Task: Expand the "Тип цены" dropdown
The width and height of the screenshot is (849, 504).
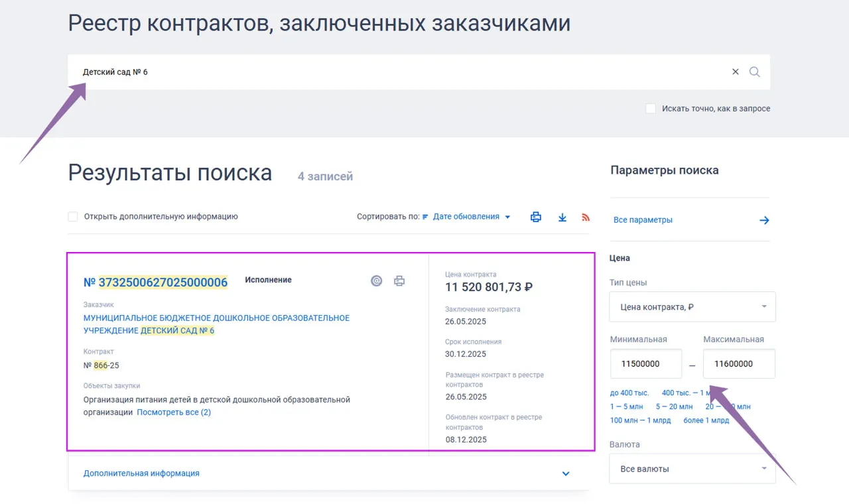Action: pos(692,307)
